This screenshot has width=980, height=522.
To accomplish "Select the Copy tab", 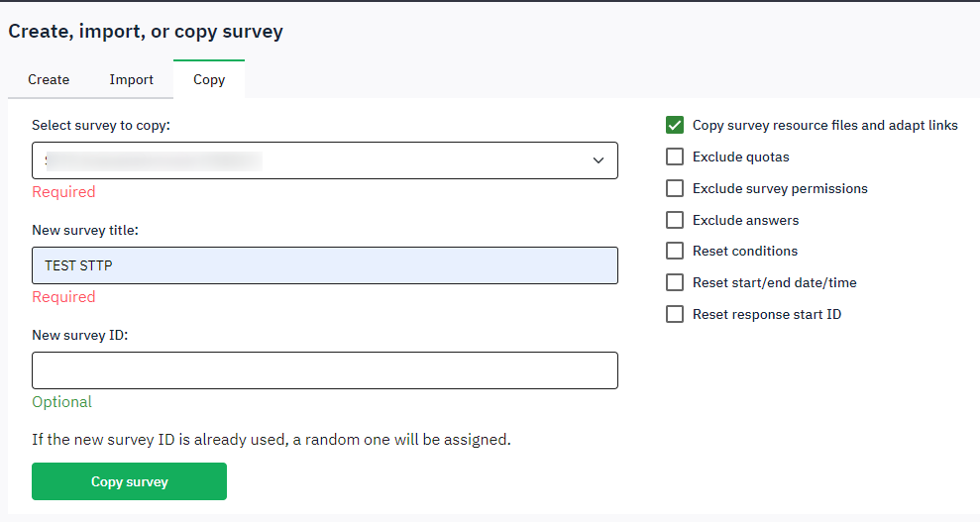I will [x=209, y=79].
